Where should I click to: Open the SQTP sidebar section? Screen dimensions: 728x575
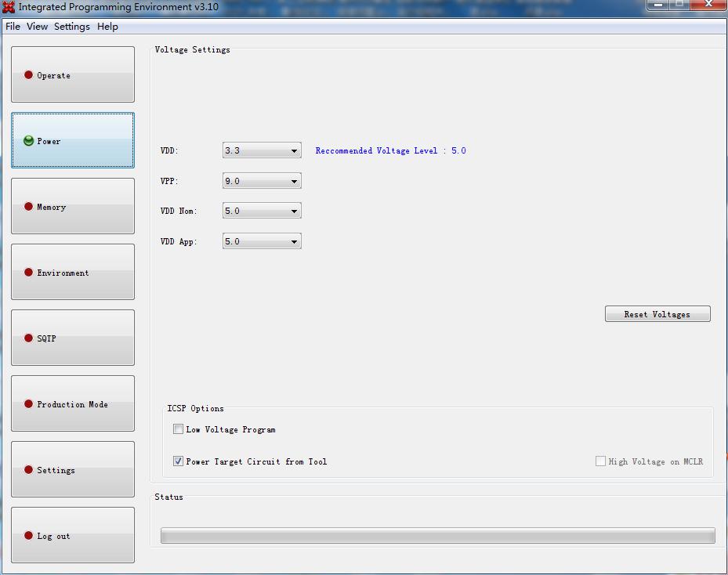tap(73, 338)
